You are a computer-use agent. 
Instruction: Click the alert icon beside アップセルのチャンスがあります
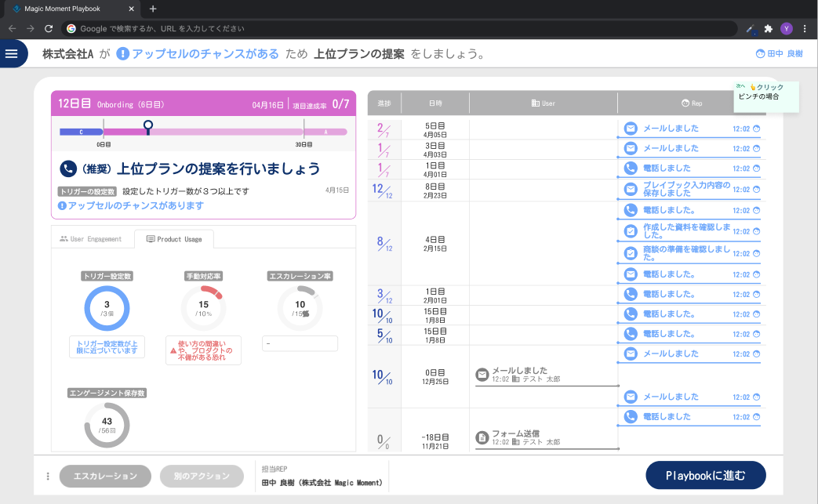[62, 206]
